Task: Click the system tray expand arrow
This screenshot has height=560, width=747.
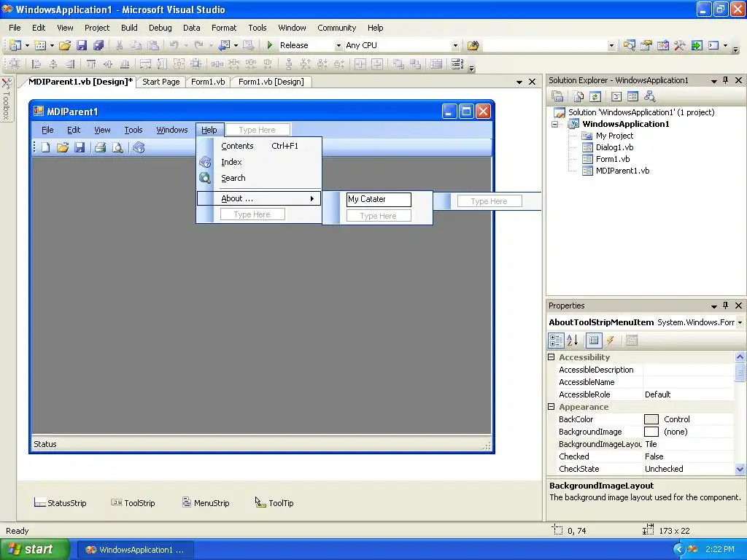Action: (x=678, y=550)
